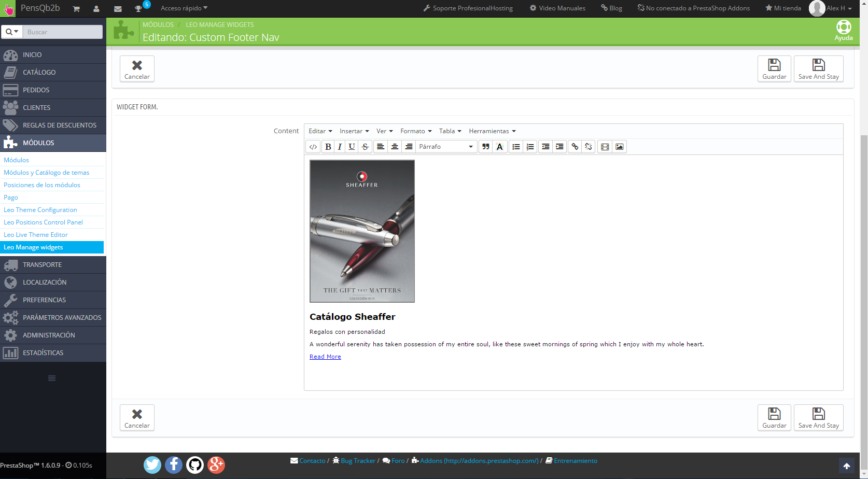Go to INICIO in the sidebar

(53, 55)
